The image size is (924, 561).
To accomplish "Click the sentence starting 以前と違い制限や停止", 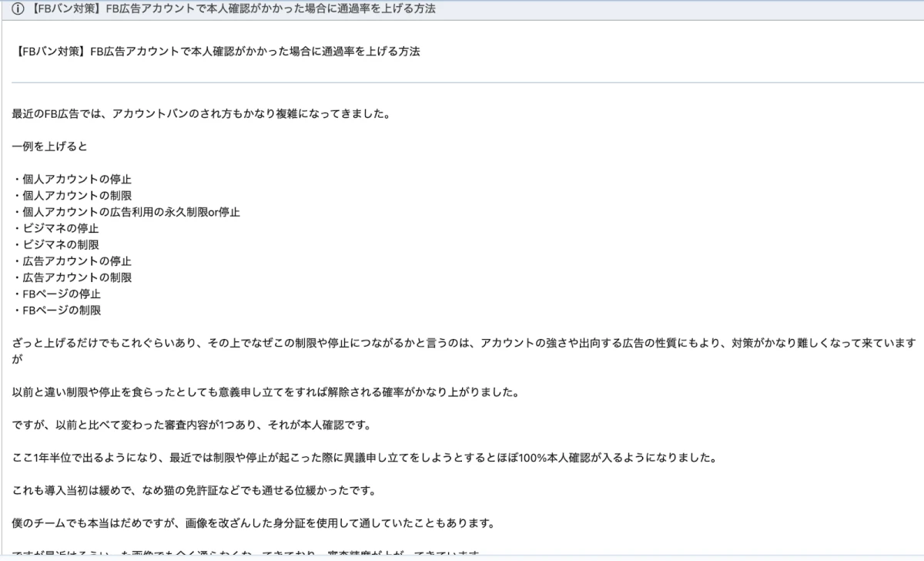I will (266, 392).
